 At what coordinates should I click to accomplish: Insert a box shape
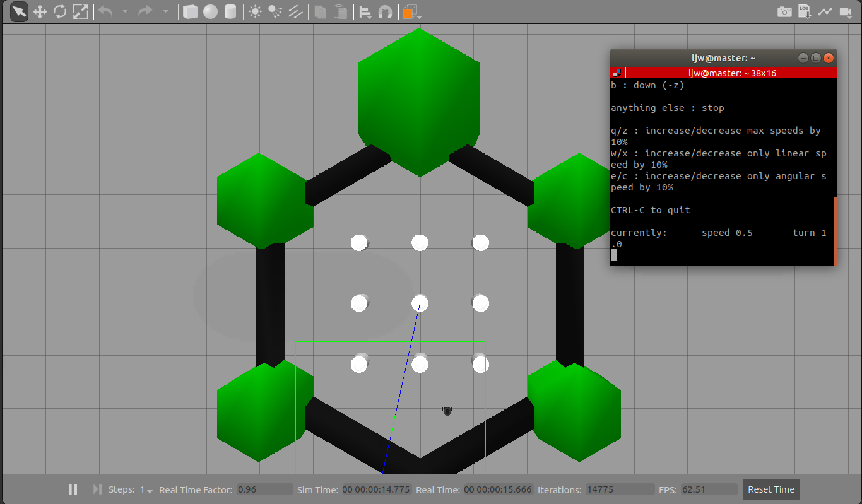[190, 11]
